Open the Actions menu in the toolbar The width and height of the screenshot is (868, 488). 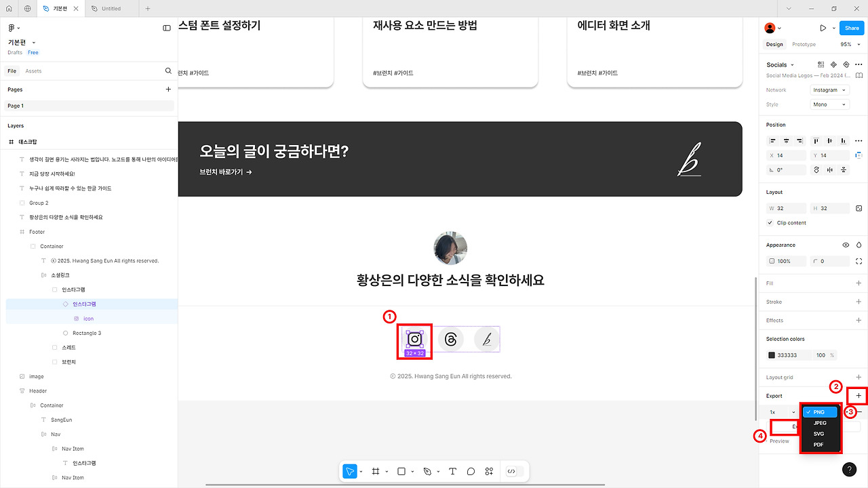[489, 471]
